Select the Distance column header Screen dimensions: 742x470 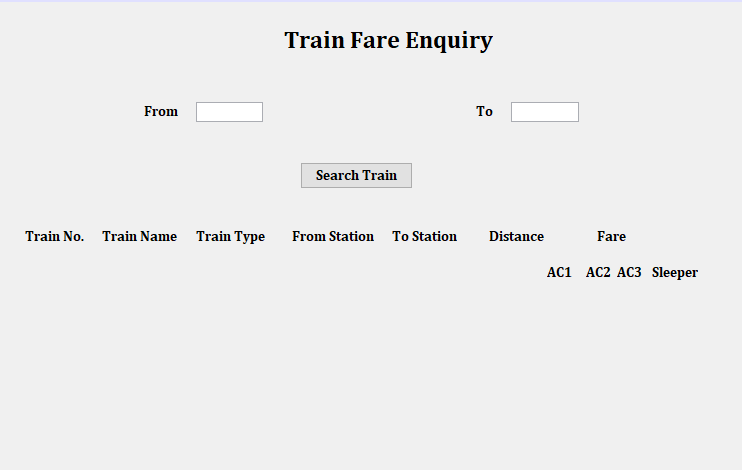[x=516, y=237]
